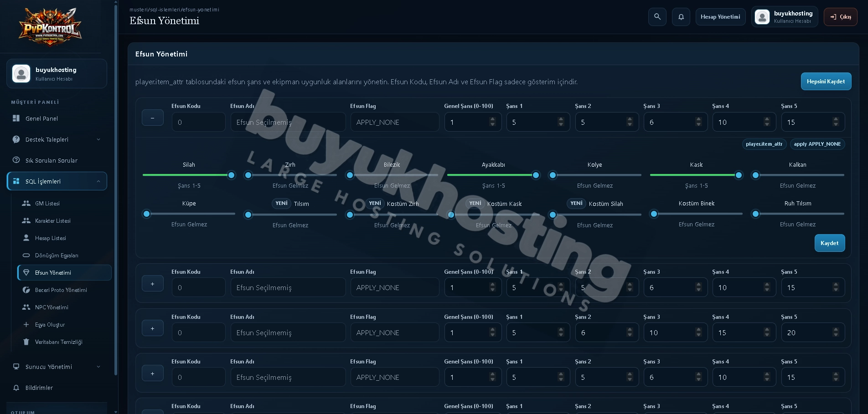This screenshot has width=868, height=414.
Task: Click first row Efsun Kodu field
Action: coord(198,122)
